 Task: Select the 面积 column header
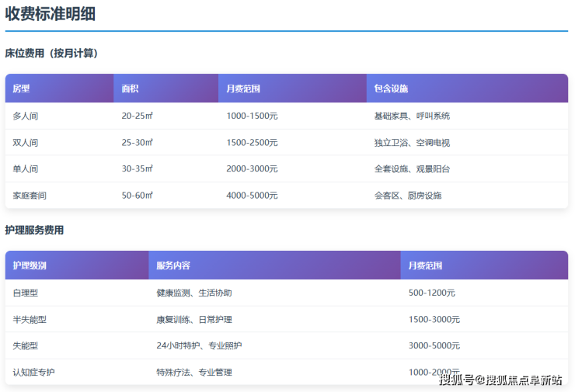[130, 88]
